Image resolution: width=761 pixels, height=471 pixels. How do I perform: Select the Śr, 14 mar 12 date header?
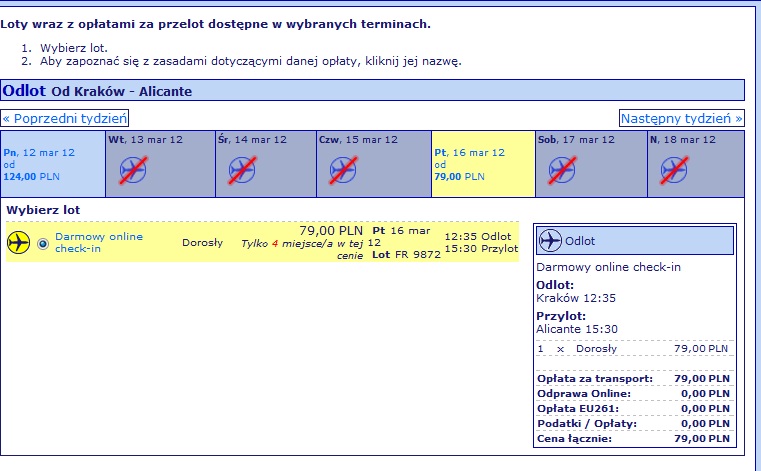(x=252, y=140)
